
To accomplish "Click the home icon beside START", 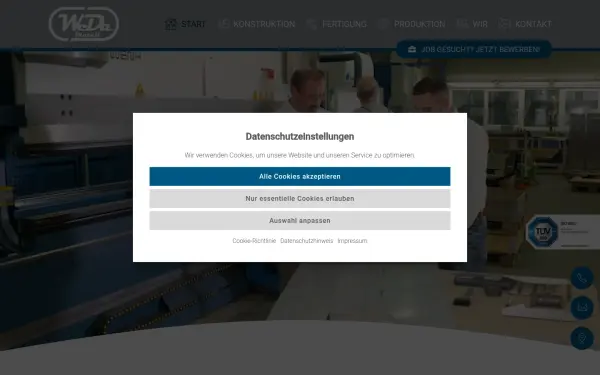I will tap(170, 24).
